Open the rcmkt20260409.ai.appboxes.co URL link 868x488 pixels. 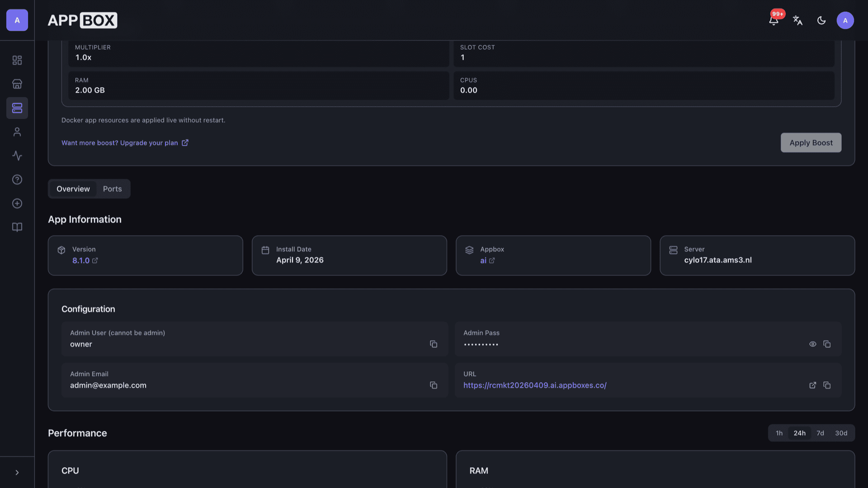tap(535, 385)
